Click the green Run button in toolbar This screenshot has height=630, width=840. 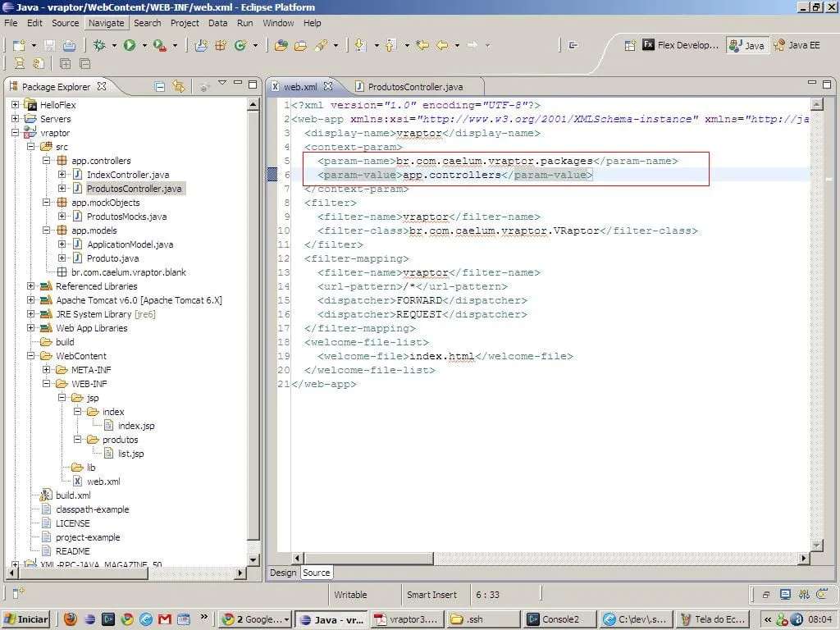(130, 45)
